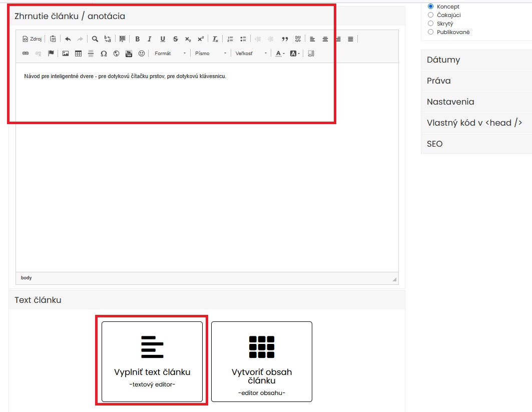Expand the Veľkosť size dropdown
The height and width of the screenshot is (412, 532).
click(x=251, y=54)
